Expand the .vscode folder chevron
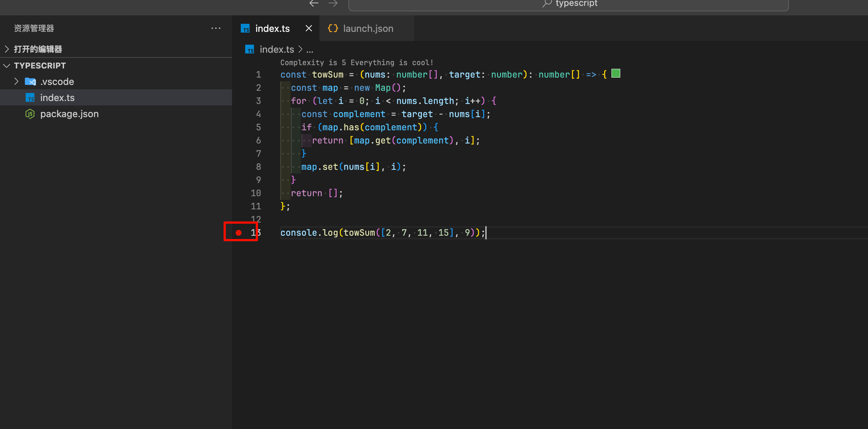This screenshot has width=868, height=429. [x=16, y=81]
